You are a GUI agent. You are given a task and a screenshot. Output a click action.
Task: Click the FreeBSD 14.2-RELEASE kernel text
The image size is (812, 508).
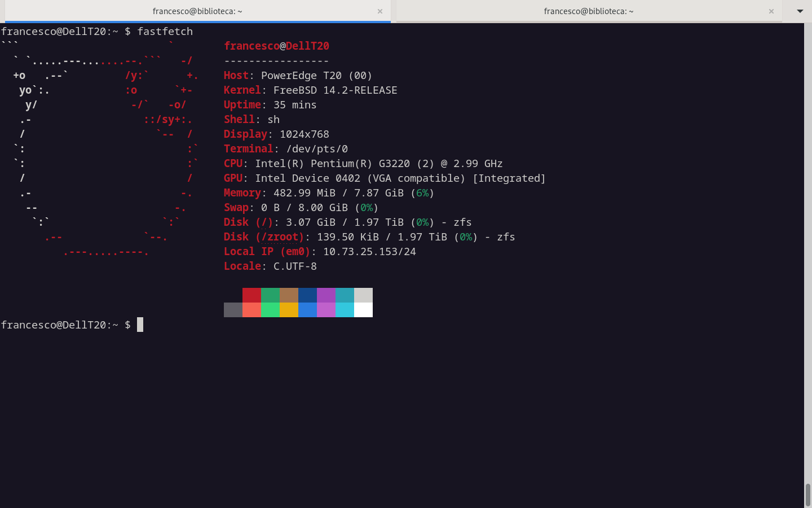click(335, 90)
